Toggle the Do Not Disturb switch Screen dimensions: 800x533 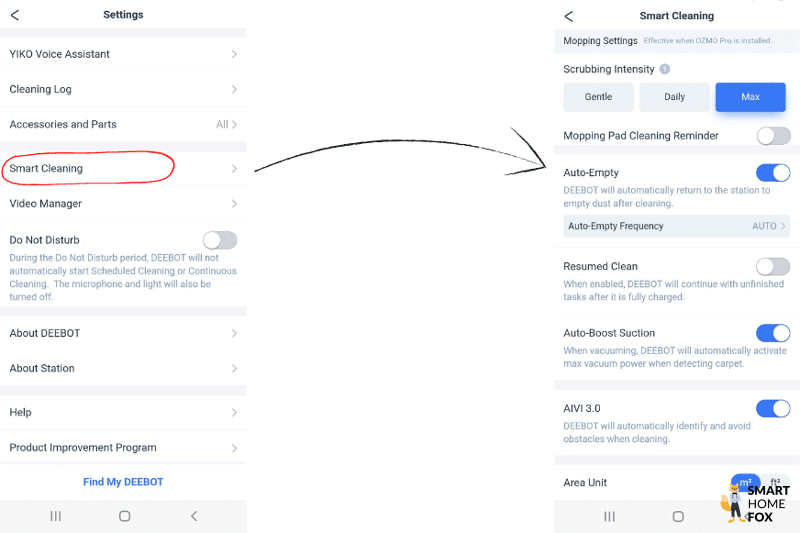[220, 240]
